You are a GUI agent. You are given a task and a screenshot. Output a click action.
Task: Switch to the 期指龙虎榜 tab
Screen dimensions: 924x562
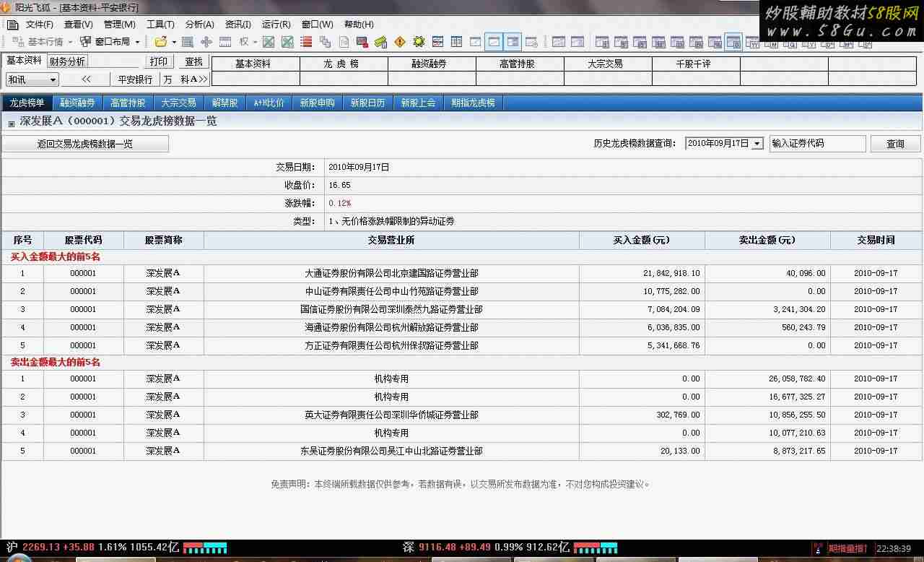[x=473, y=103]
